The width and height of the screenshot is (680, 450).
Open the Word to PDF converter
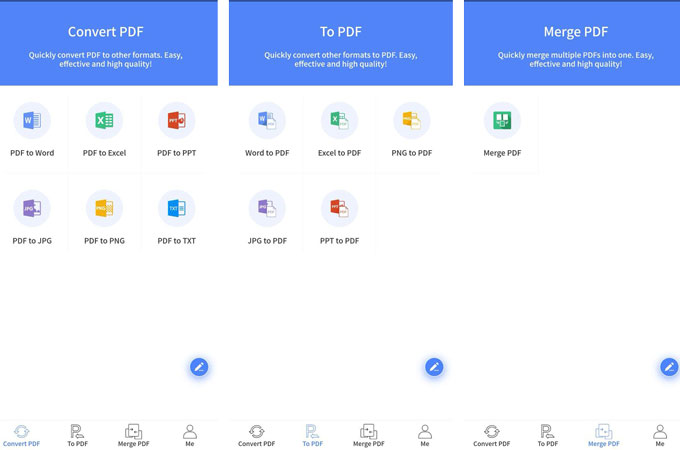point(267,122)
